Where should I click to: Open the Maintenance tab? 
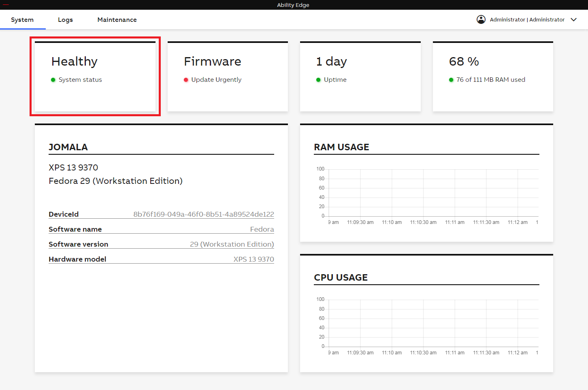[x=117, y=19]
